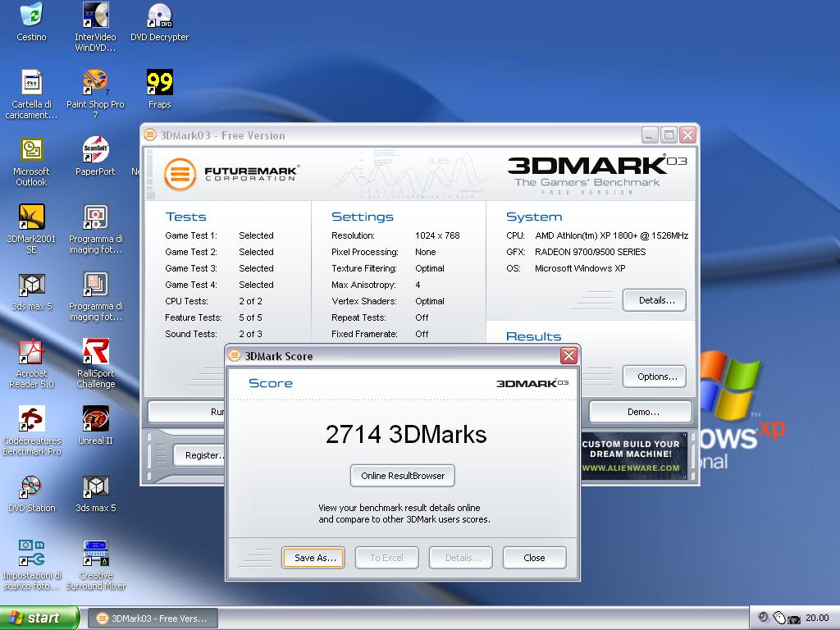Screen dimensions: 840x630
Task: Select the Impostazioni di scarico foto icon
Action: (x=31, y=566)
